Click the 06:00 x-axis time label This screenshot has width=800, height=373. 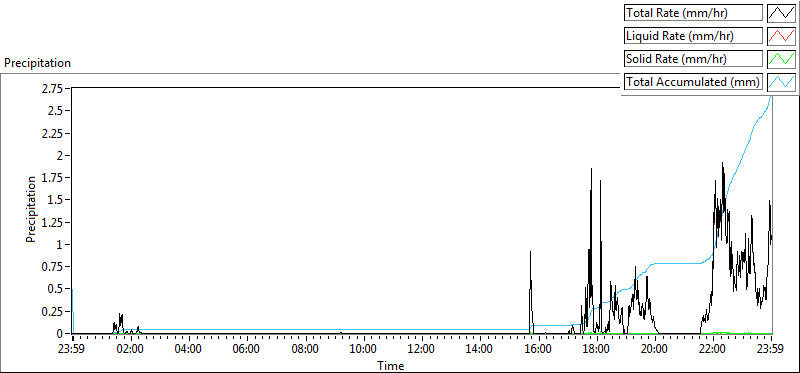coord(247,350)
